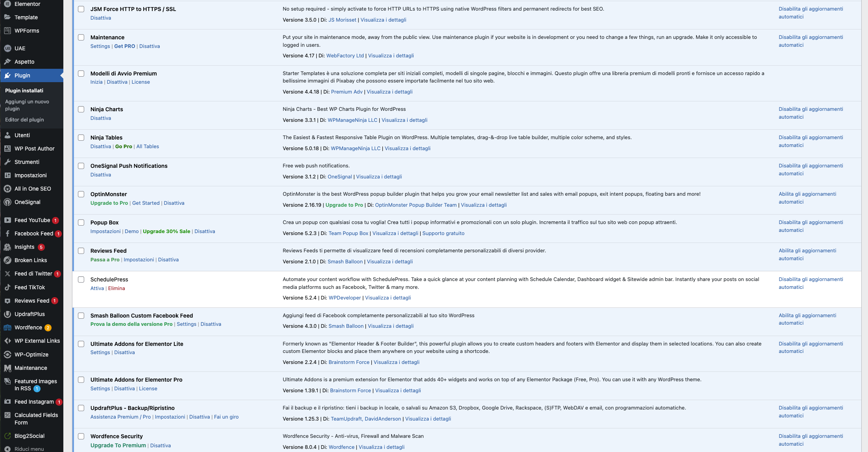Viewport: 868px width, 452px height.
Task: Check the SchedulePress checkbox
Action: (81, 279)
